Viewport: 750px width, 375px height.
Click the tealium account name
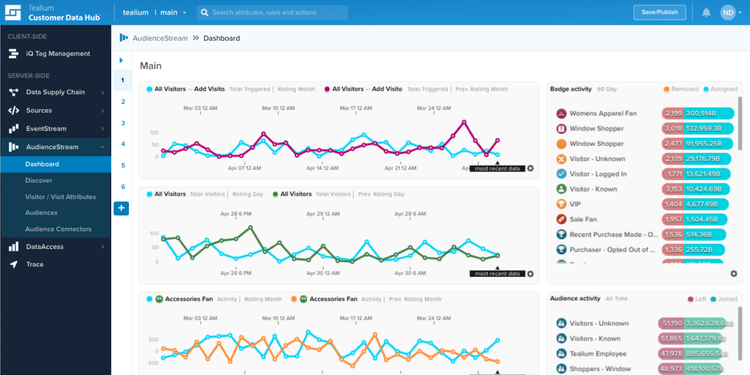tap(135, 12)
